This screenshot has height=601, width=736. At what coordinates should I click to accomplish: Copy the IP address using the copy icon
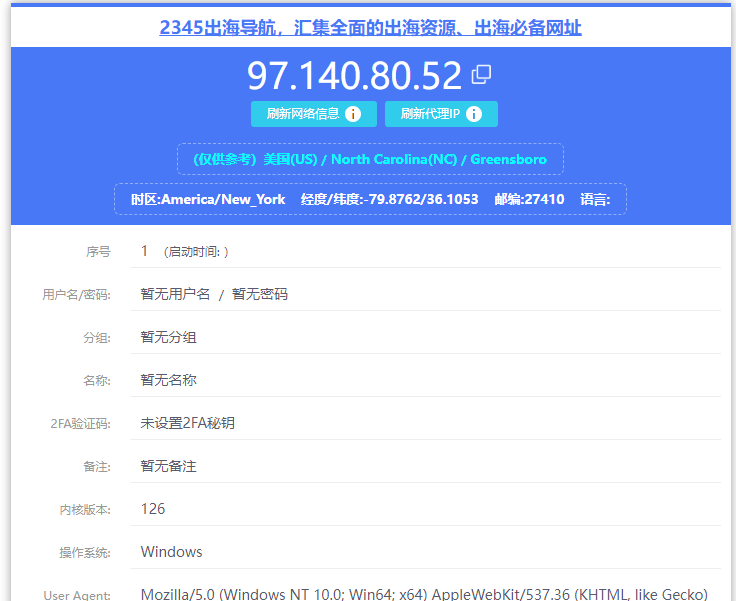click(482, 74)
